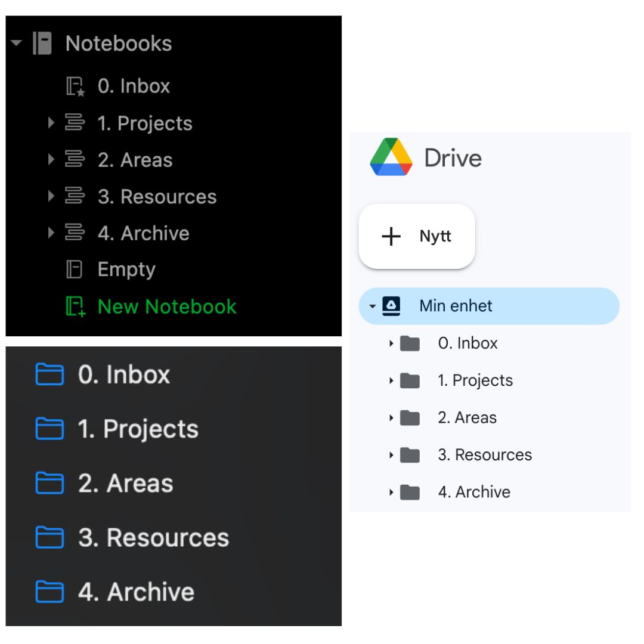Click the blue folder icon beside 4. Archive
Image resolution: width=644 pixels, height=644 pixels.
(x=49, y=592)
